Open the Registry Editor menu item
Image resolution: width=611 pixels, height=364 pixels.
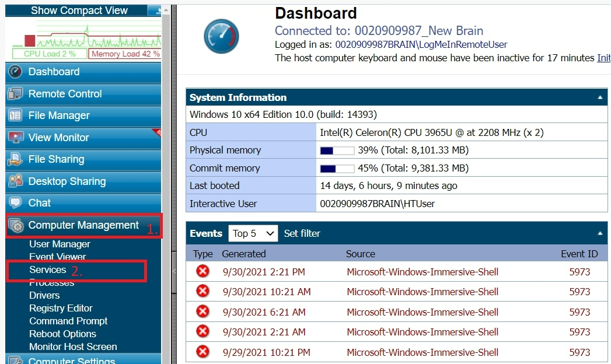click(x=61, y=308)
